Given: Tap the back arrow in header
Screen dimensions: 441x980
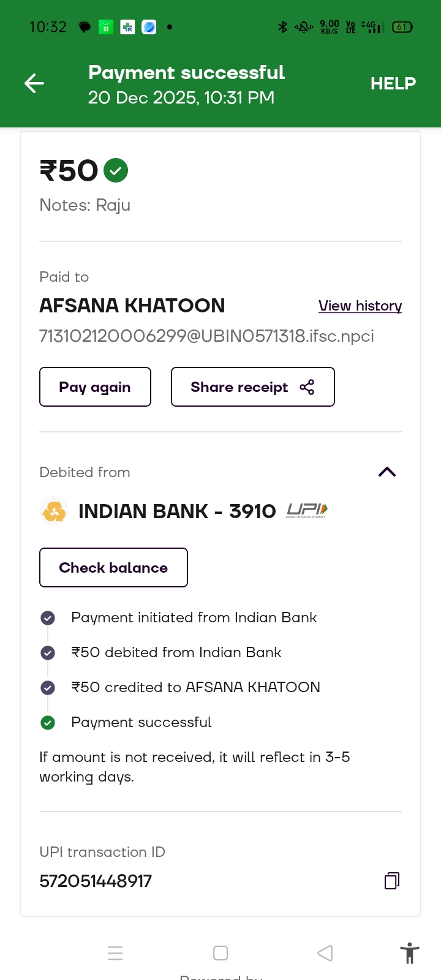Looking at the screenshot, I should tap(34, 83).
